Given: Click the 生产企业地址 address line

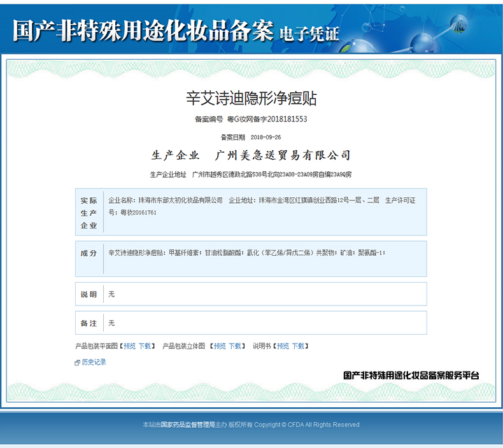Looking at the screenshot, I should pyautogui.click(x=251, y=174).
